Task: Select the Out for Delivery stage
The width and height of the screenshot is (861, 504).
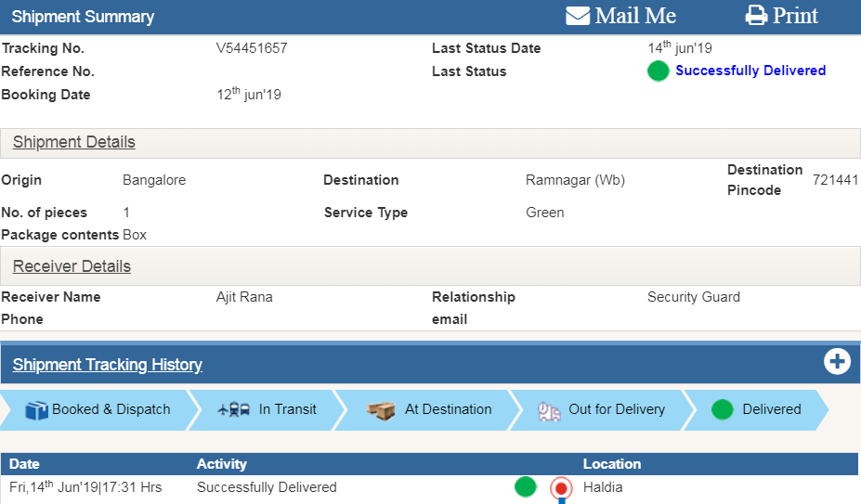Action: 616,409
